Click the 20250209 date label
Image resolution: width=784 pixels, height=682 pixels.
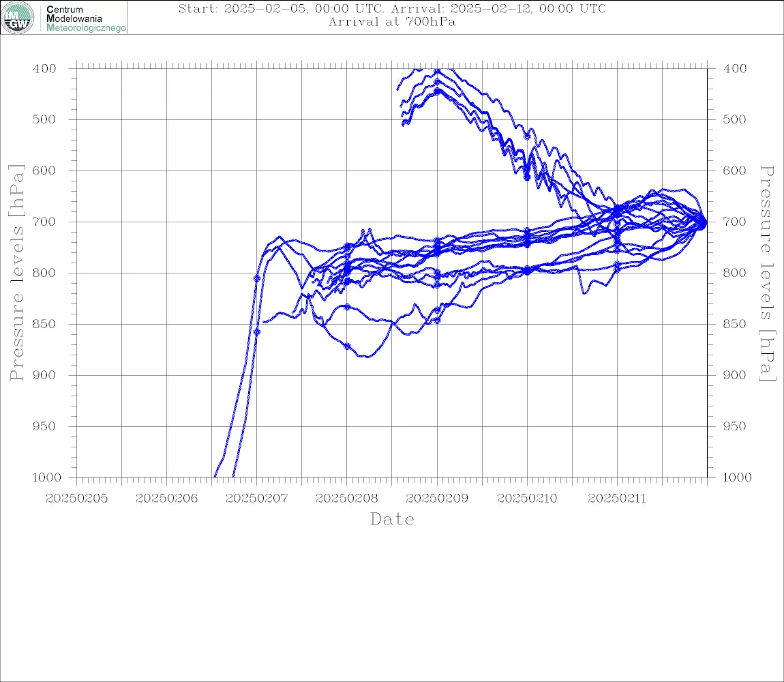(437, 499)
